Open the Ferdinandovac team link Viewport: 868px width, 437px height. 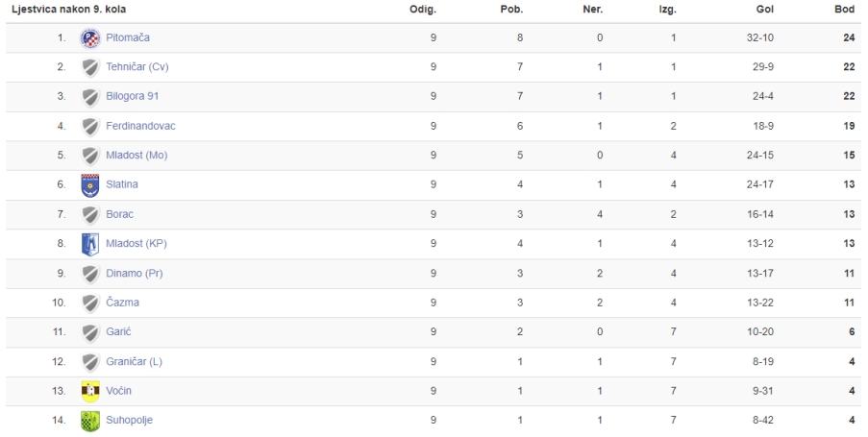coord(140,126)
